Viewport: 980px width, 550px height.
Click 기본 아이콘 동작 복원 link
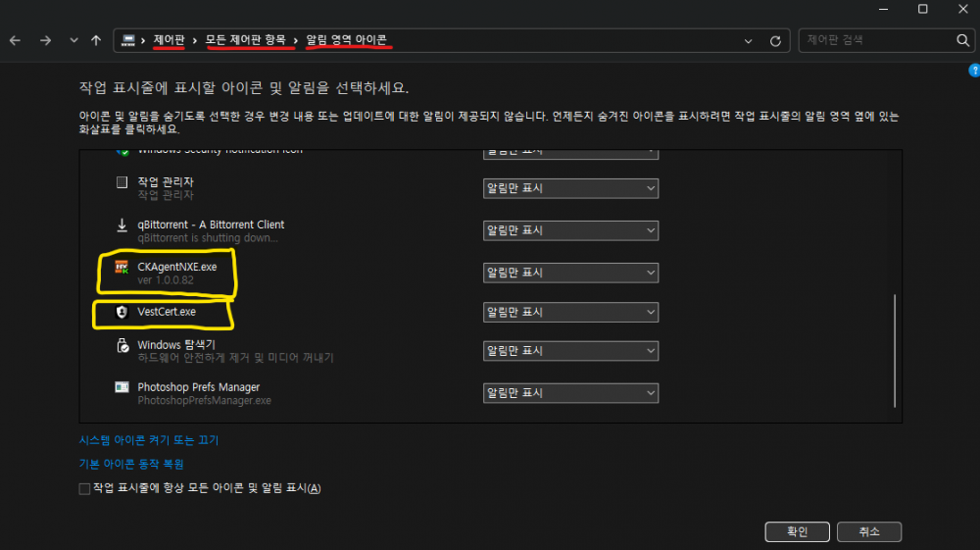[x=131, y=464]
